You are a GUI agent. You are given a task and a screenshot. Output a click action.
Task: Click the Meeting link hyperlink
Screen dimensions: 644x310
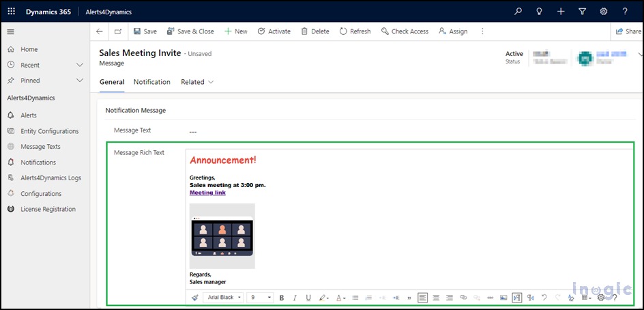(207, 193)
